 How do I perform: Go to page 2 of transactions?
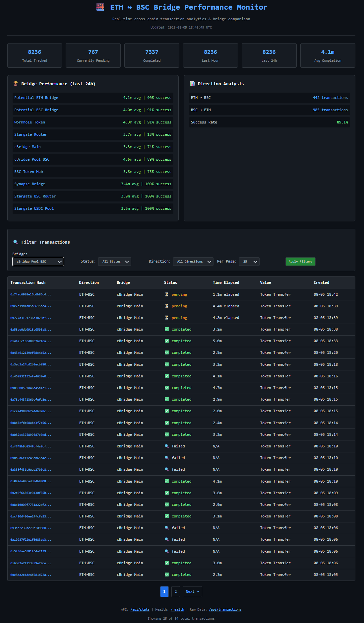point(176,591)
